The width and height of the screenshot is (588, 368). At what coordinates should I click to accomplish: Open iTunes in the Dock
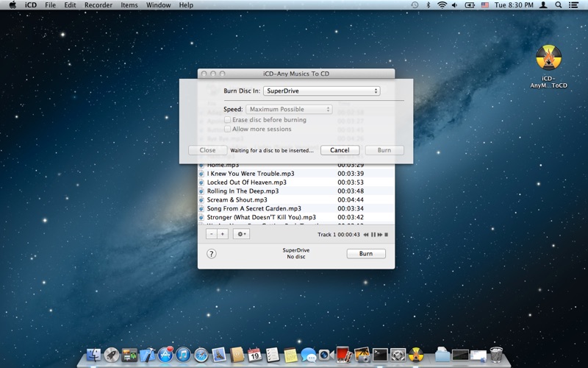[183, 355]
